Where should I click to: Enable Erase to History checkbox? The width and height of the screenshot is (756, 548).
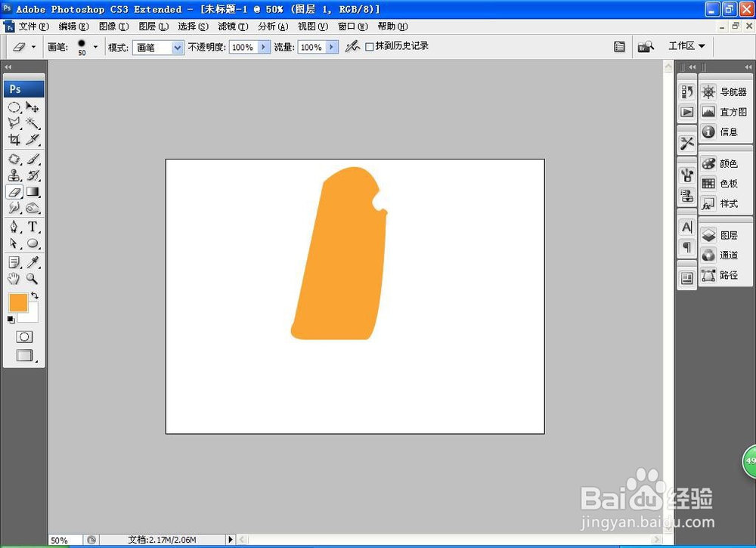pyautogui.click(x=370, y=47)
